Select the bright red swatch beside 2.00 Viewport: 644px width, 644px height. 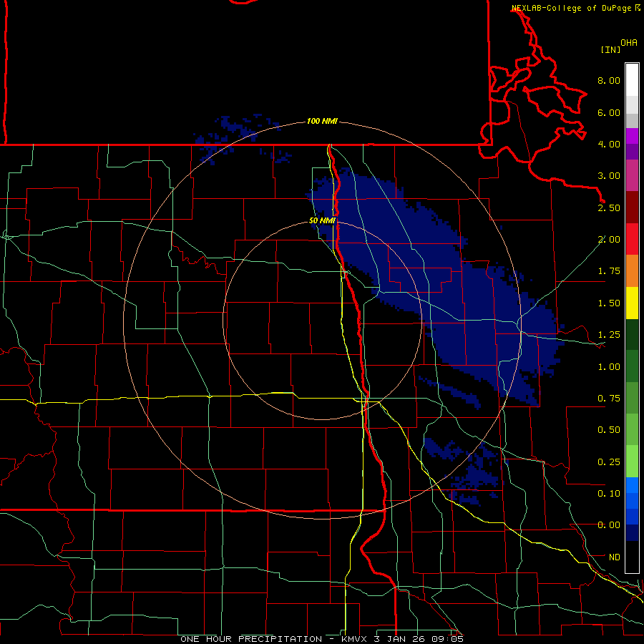coord(632,239)
